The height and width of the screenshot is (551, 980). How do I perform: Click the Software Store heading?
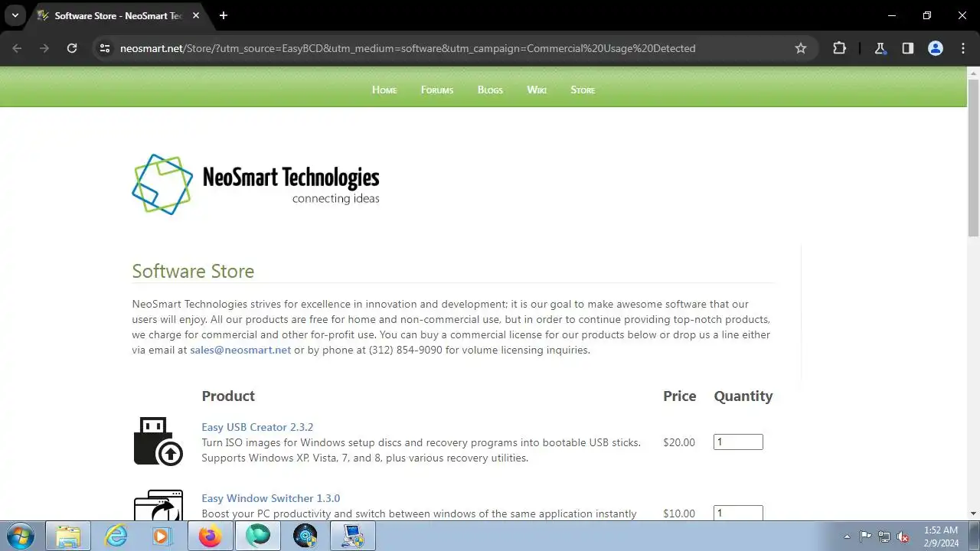[193, 271]
